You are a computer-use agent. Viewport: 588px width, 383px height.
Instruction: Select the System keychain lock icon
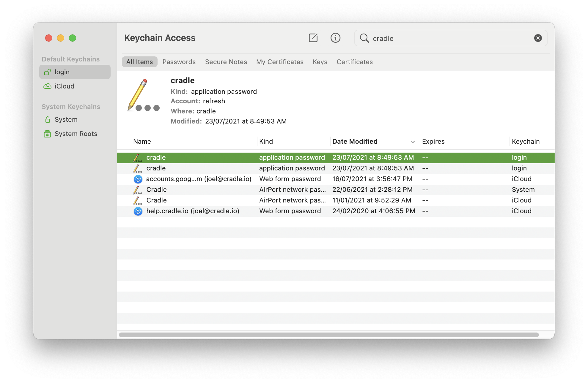click(x=48, y=119)
